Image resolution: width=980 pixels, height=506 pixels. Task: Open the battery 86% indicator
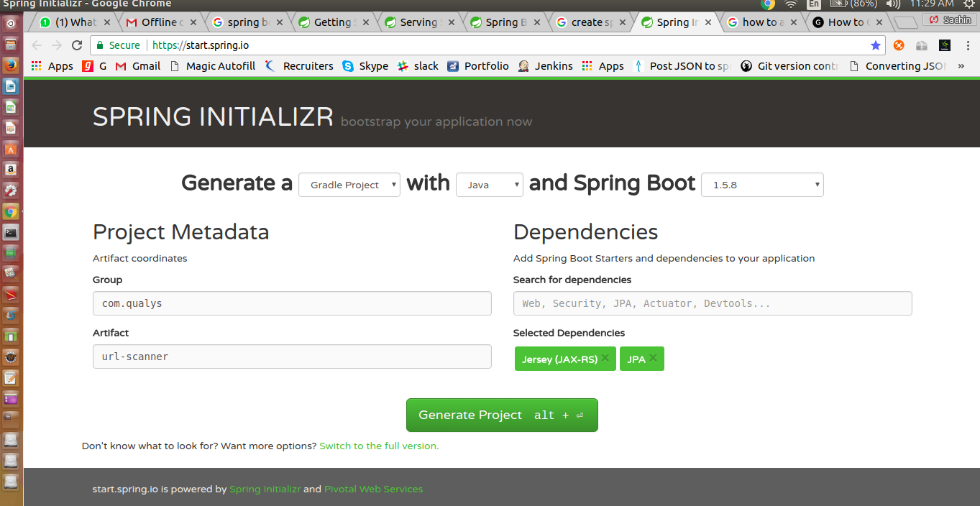pos(854,4)
